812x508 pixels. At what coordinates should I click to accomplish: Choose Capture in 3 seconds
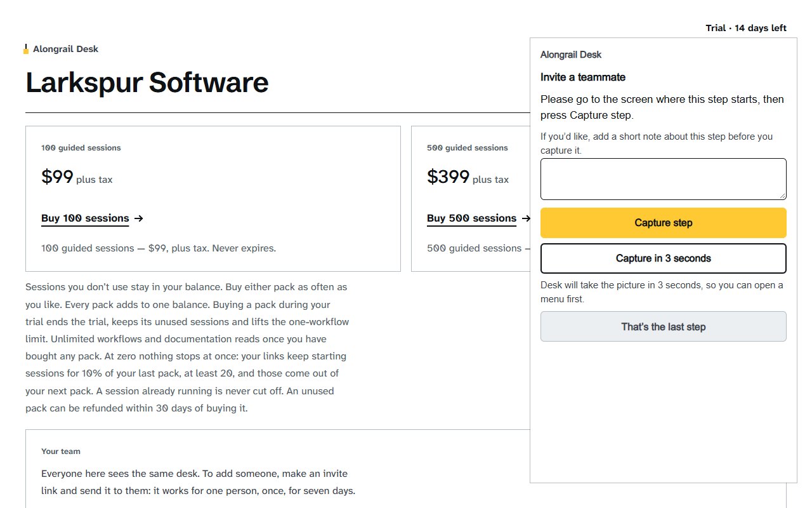(664, 258)
